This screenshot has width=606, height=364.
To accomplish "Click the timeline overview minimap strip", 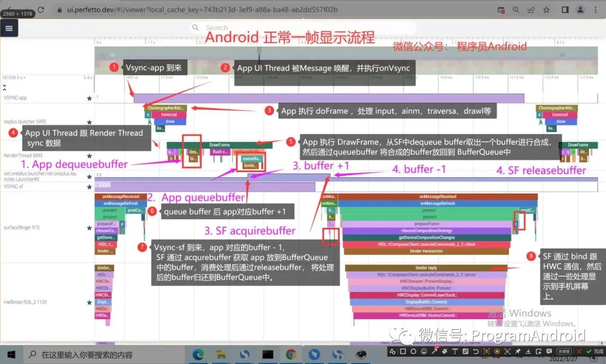I will 346,61.
